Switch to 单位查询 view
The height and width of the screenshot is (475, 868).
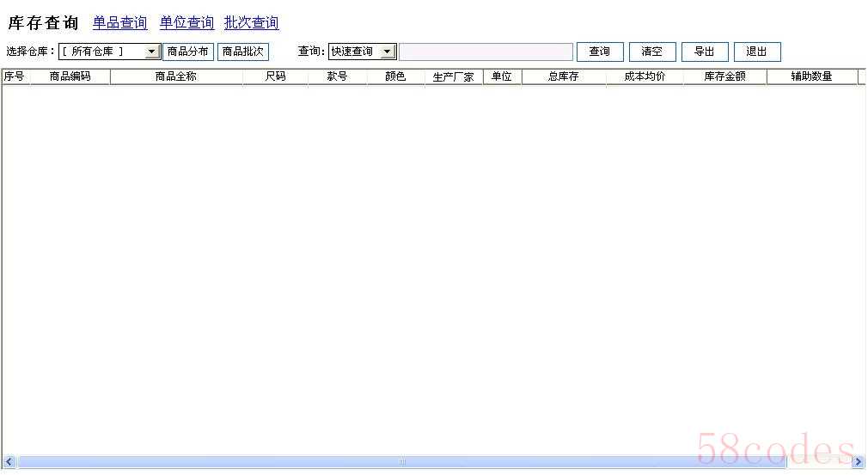pos(186,23)
